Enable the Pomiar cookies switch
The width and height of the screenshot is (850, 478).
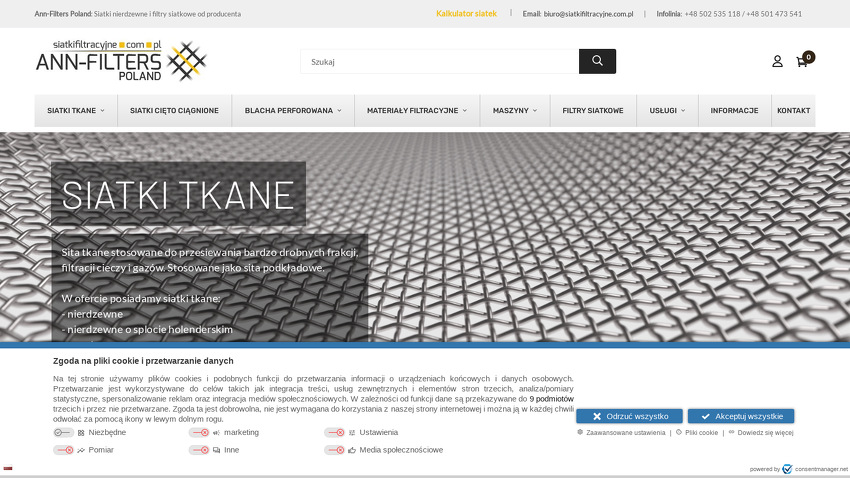pyautogui.click(x=63, y=450)
